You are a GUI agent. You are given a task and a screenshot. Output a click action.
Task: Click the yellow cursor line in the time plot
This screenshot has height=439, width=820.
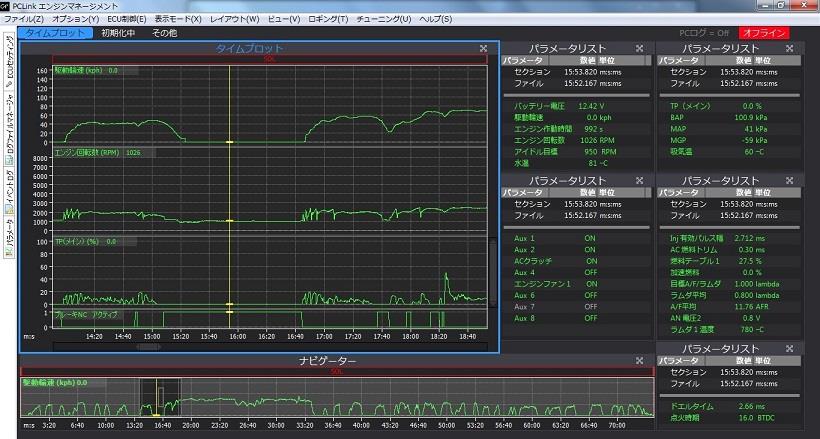pos(229,196)
